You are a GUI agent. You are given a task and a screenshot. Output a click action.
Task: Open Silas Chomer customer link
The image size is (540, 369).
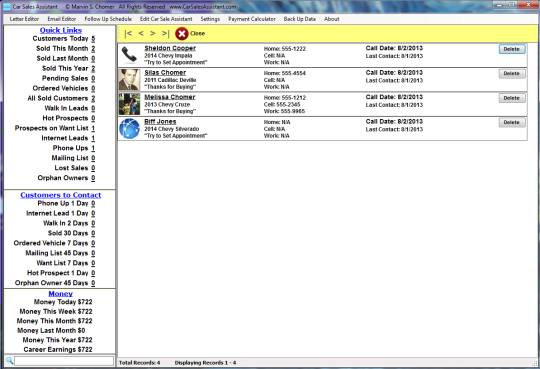(165, 73)
